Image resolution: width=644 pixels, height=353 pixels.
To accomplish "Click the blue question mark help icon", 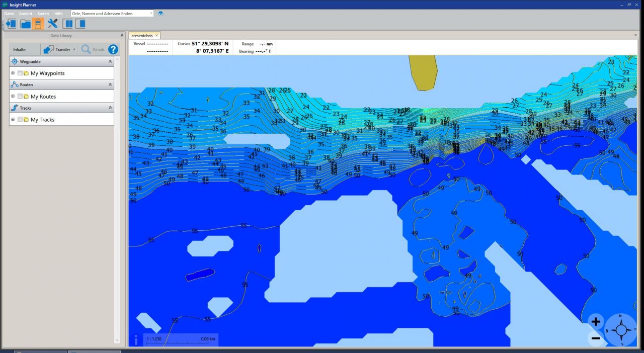I will pos(113,49).
